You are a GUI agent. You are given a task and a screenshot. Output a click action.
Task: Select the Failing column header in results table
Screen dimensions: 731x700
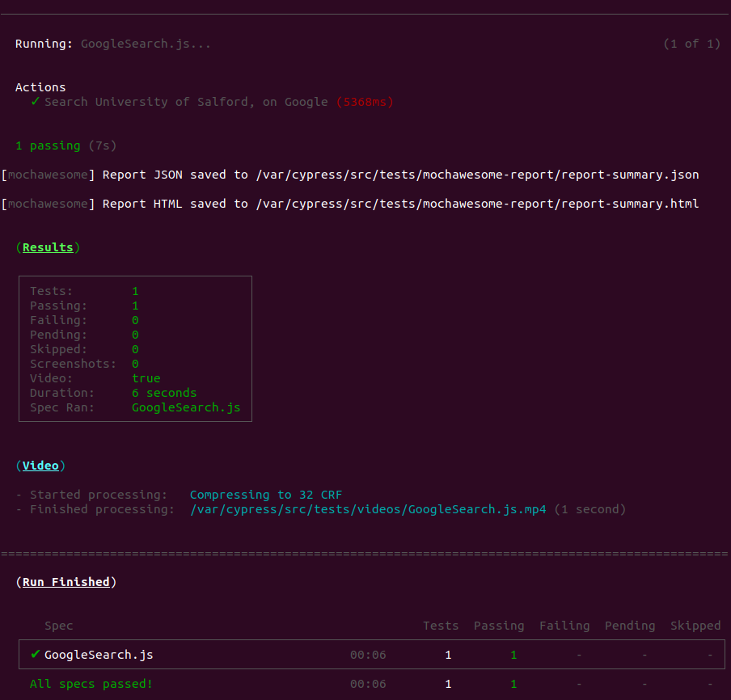pos(564,625)
